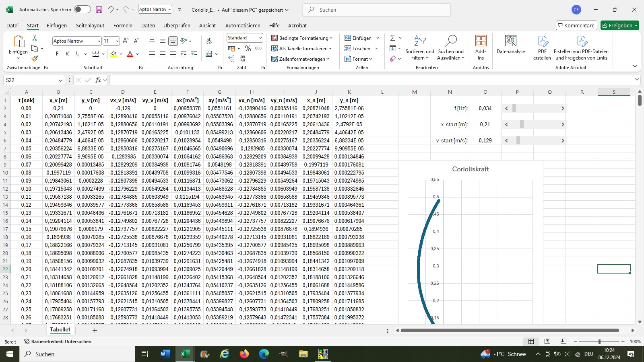Screen dimensions: 644x362
Task: Click the AutoSum sigma icon
Action: [x=393, y=38]
